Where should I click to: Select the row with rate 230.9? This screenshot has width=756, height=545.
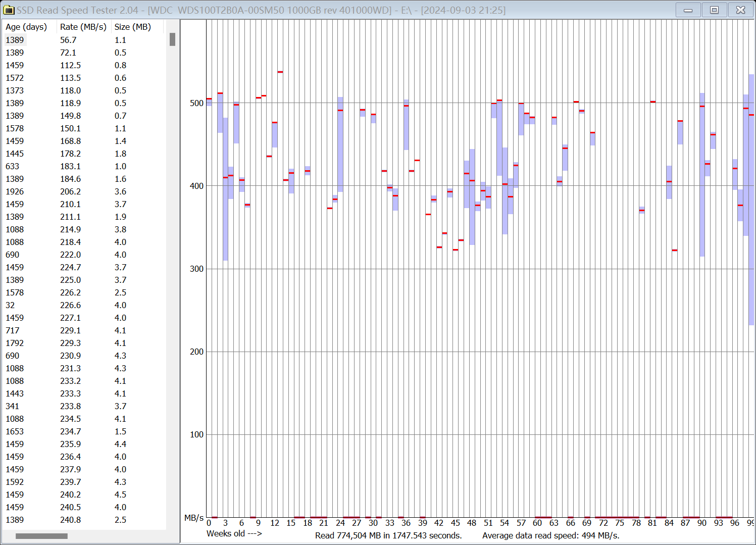click(x=84, y=356)
